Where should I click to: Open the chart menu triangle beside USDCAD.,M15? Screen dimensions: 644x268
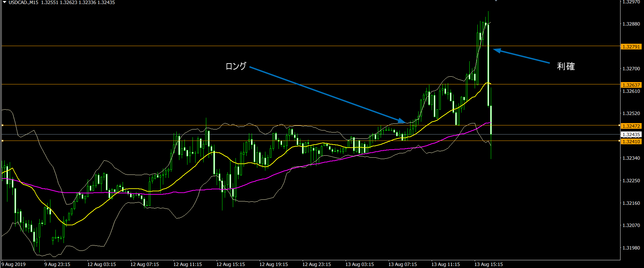click(x=5, y=2)
